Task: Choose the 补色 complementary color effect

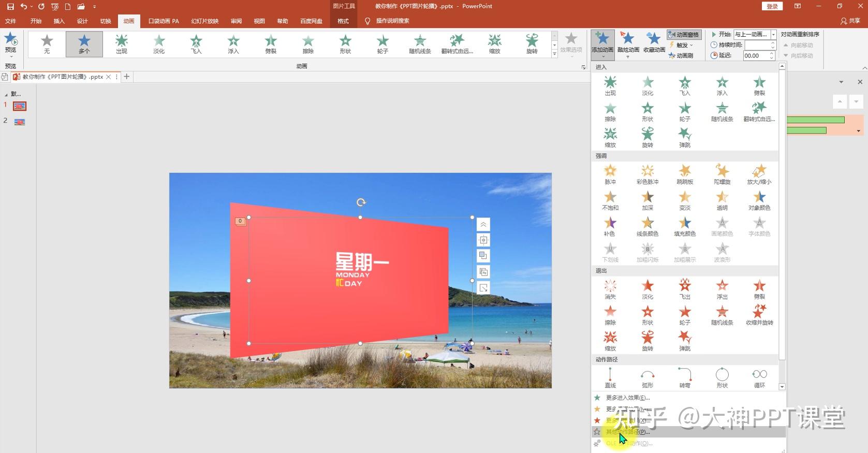Action: (x=610, y=226)
